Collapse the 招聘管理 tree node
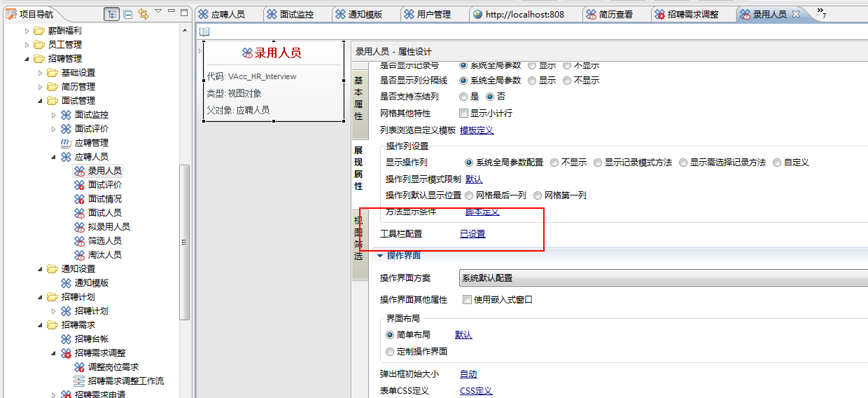This screenshot has width=868, height=398. 27,58
